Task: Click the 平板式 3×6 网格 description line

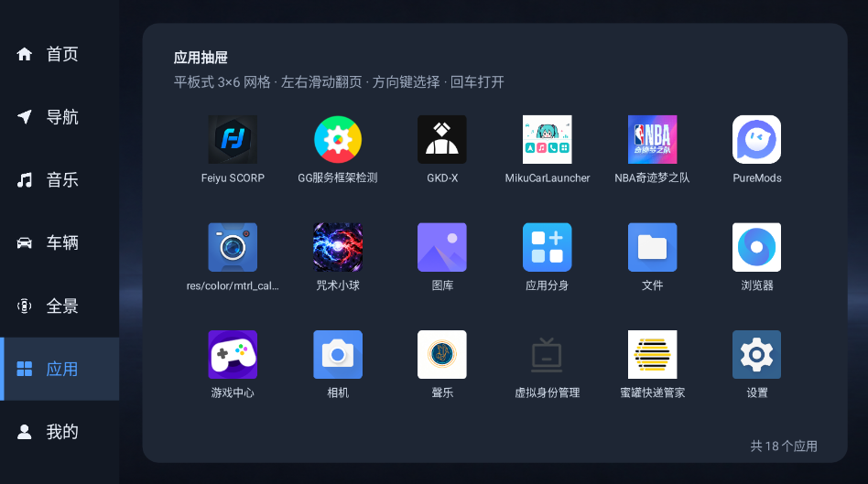Action: [x=339, y=82]
